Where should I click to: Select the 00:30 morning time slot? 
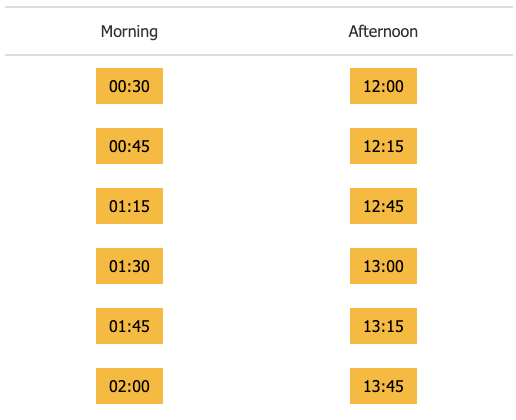pyautogui.click(x=129, y=86)
